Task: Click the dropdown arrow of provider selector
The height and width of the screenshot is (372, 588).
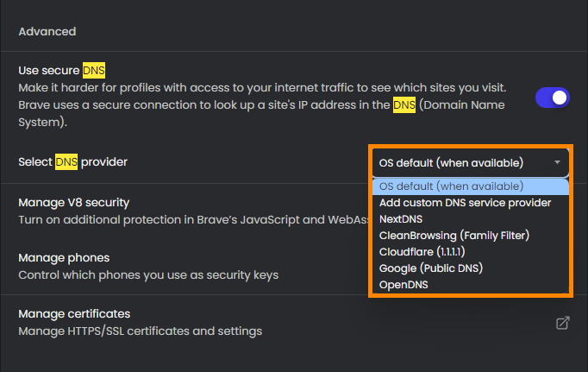Action: click(557, 162)
